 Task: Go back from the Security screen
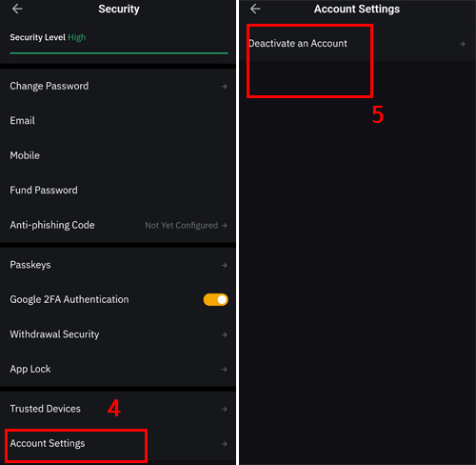click(17, 9)
